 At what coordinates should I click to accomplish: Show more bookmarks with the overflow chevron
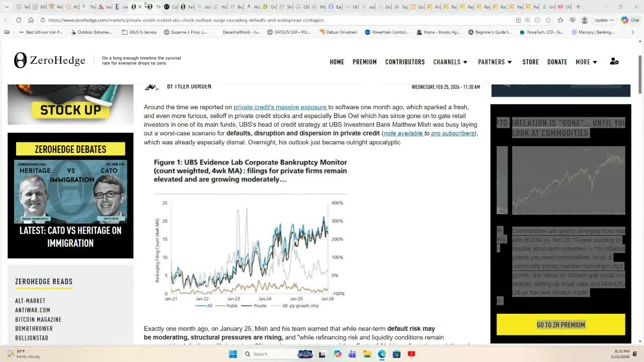click(x=633, y=32)
